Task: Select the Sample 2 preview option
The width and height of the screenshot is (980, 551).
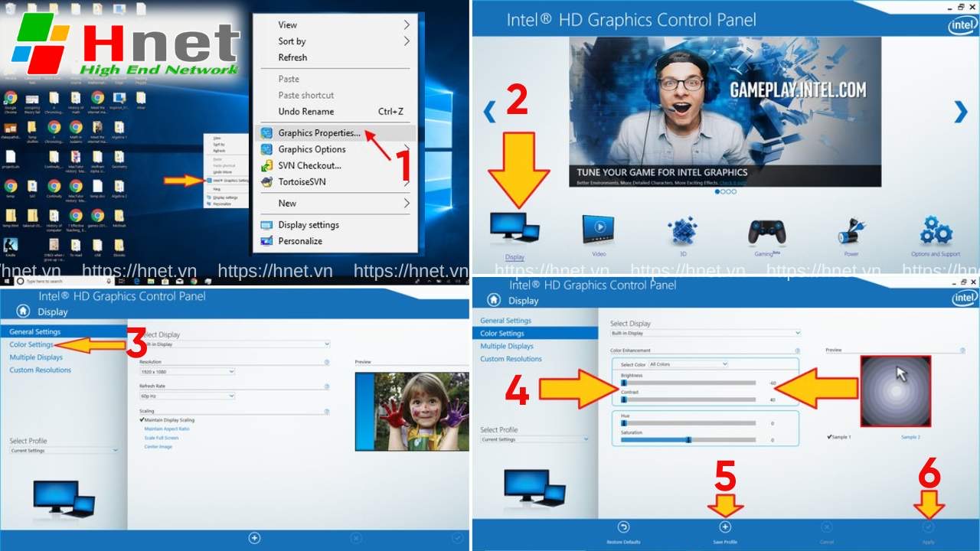Action: click(910, 437)
